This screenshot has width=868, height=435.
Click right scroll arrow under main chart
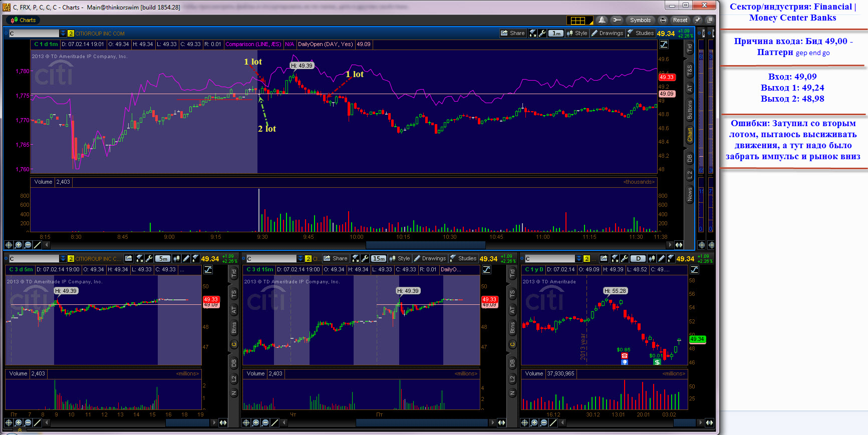[x=670, y=245]
